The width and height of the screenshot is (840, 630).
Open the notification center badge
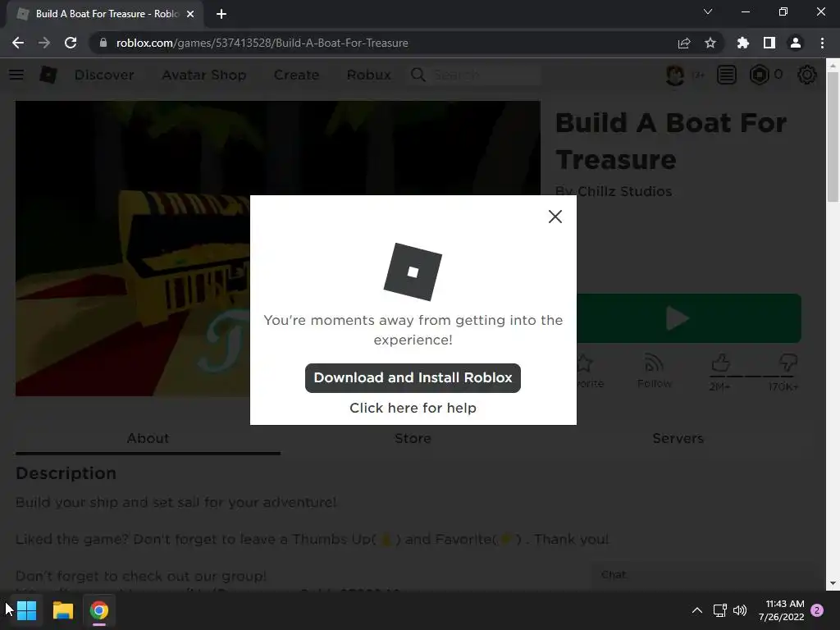click(x=817, y=610)
